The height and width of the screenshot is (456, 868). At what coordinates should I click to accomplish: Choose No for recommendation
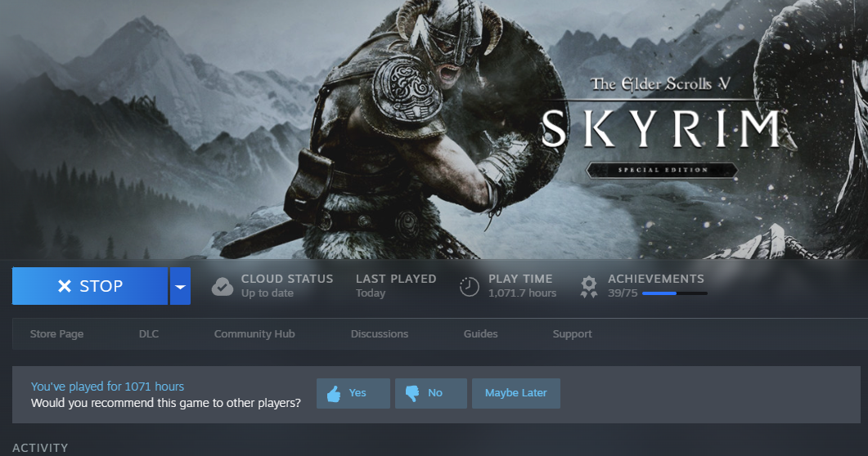(430, 394)
